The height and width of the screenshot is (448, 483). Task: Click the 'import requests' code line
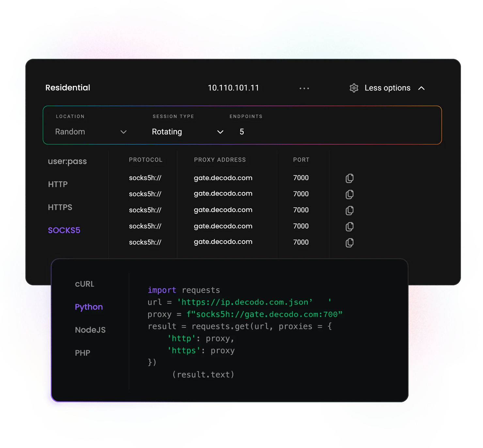pos(184,290)
